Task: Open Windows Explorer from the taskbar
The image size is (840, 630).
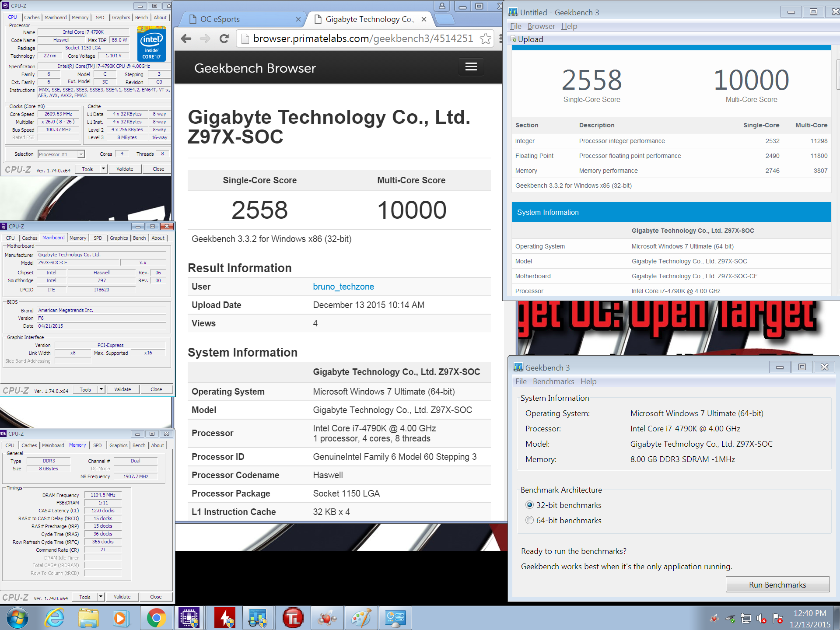Action: [x=88, y=618]
